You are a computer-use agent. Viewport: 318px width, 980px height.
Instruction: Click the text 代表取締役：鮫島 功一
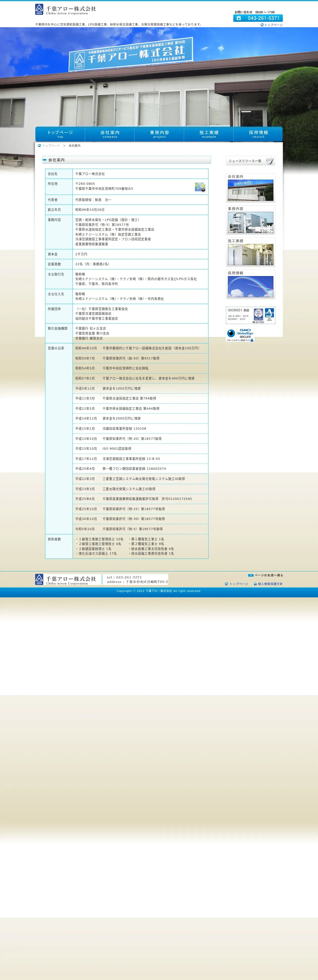pyautogui.click(x=93, y=200)
